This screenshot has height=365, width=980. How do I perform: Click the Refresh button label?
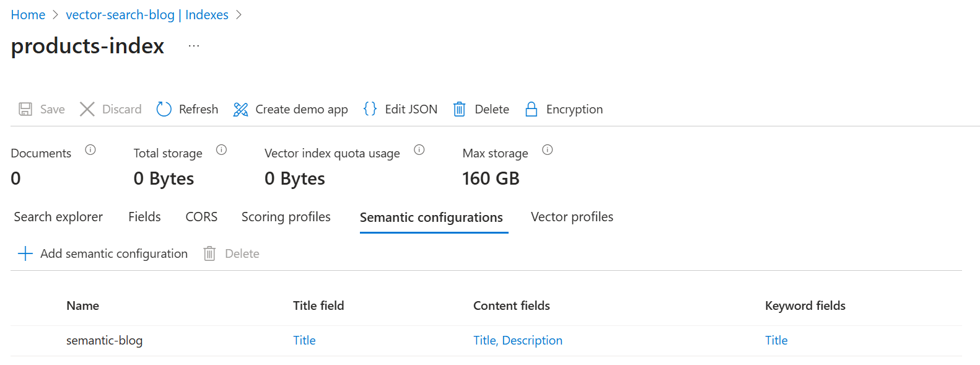point(198,109)
